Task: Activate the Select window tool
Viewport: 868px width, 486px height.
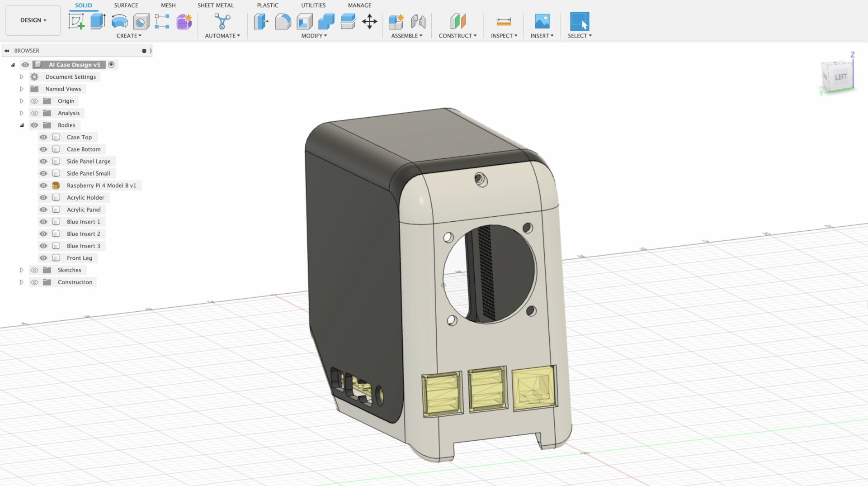Action: 579,21
